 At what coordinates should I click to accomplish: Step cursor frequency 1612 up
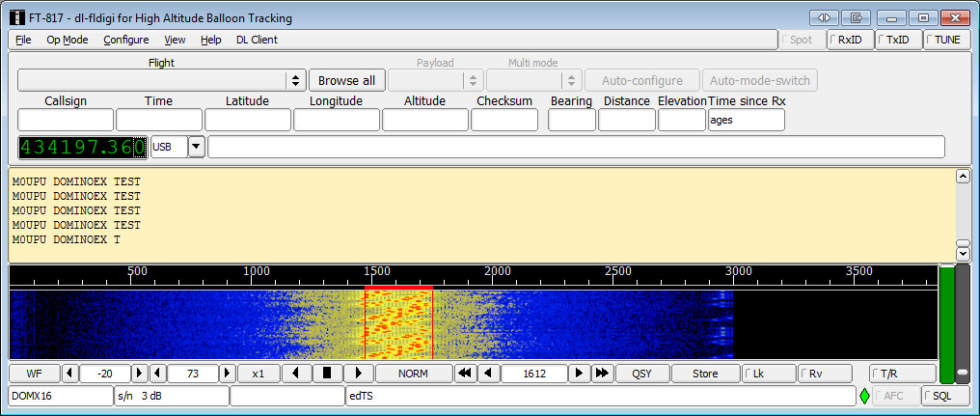(x=580, y=374)
